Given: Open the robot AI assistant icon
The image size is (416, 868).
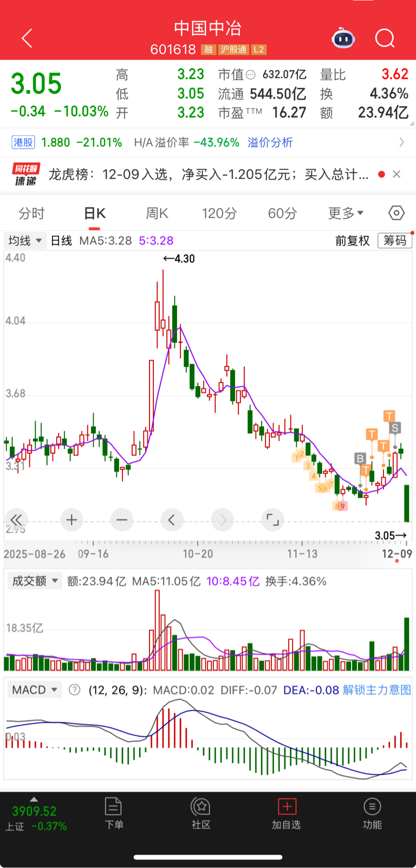Looking at the screenshot, I should (x=343, y=38).
